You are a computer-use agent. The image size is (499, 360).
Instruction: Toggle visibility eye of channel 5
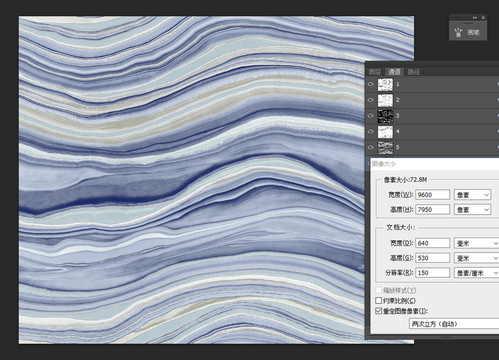click(x=371, y=147)
